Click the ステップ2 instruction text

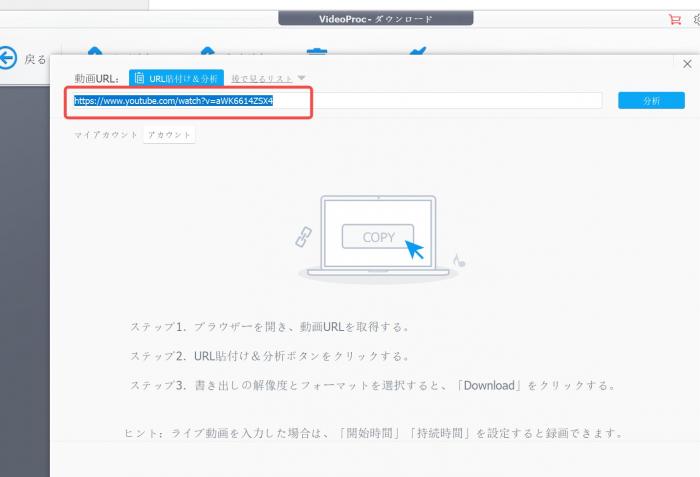[x=270, y=356]
